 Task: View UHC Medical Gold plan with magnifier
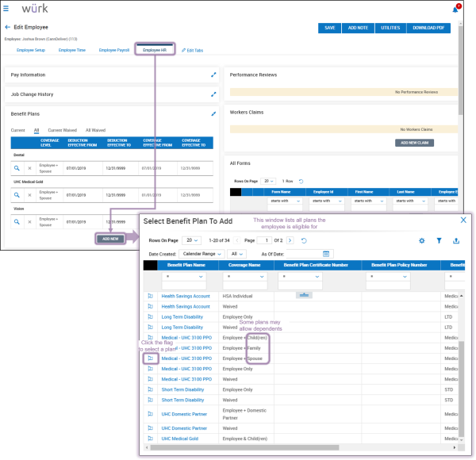pyautogui.click(x=17, y=195)
